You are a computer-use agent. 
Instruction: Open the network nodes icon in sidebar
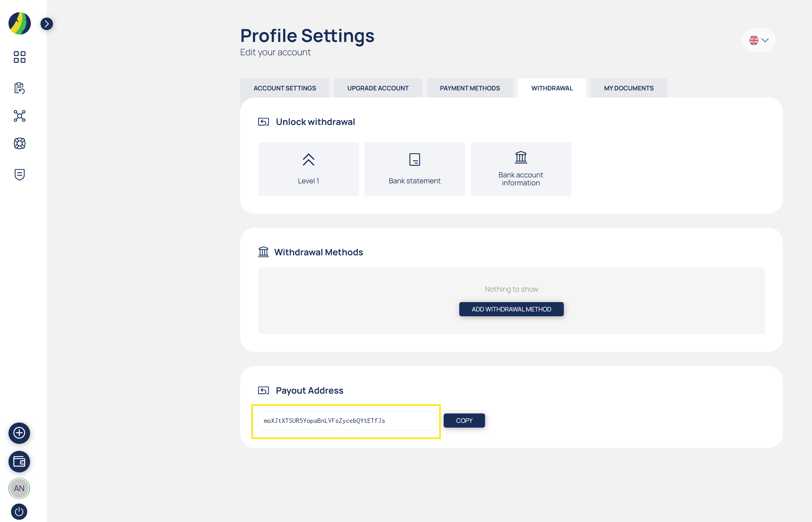click(x=19, y=116)
